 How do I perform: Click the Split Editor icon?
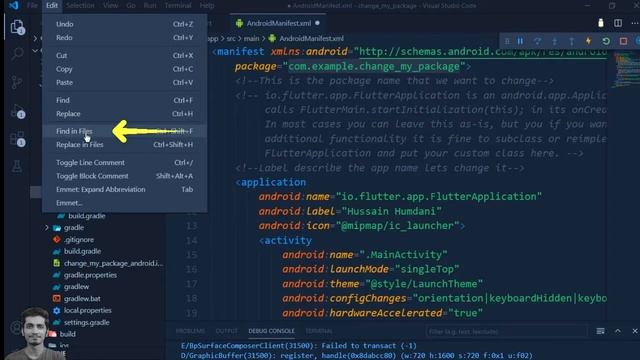[x=618, y=23]
